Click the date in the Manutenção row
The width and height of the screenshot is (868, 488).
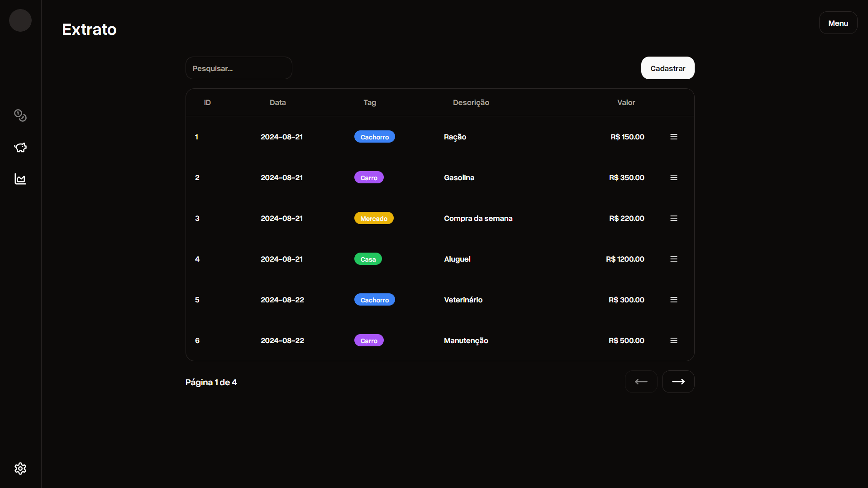282,340
